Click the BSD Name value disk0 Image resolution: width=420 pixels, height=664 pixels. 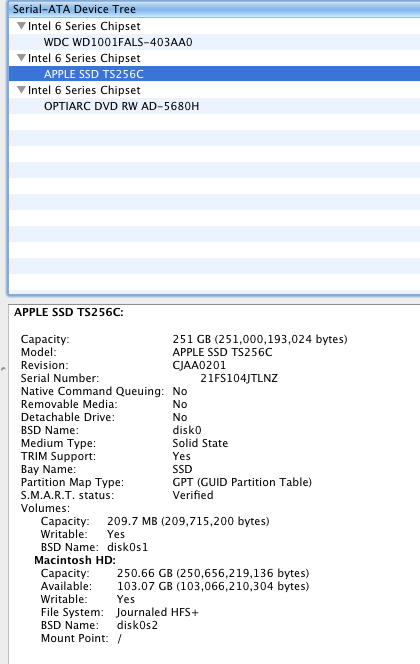pos(187,430)
